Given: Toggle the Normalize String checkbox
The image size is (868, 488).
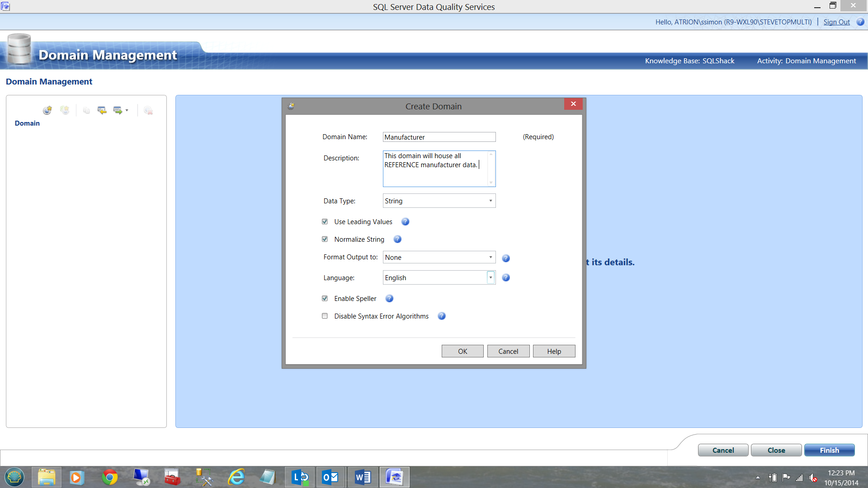Looking at the screenshot, I should [x=325, y=239].
